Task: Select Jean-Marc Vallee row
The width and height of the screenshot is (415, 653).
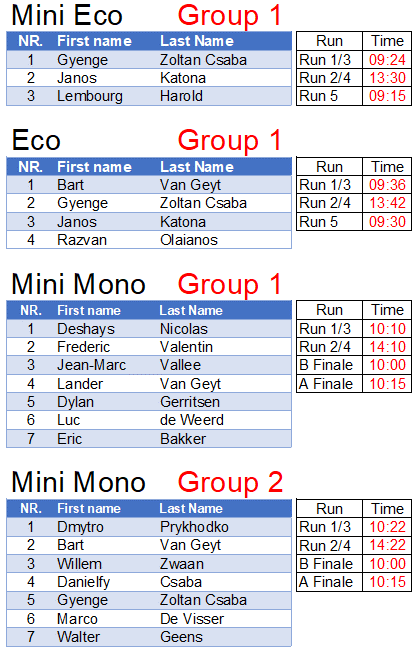Action: [x=149, y=365]
